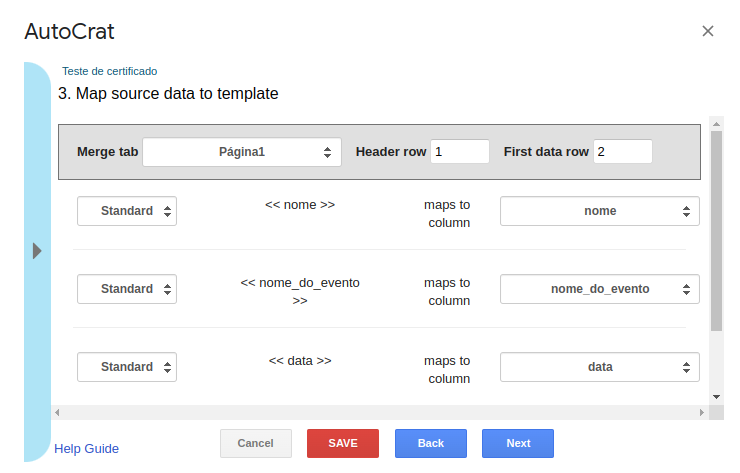The height and width of the screenshot is (473, 740).
Task: Go Back to the previous step
Action: (x=430, y=443)
